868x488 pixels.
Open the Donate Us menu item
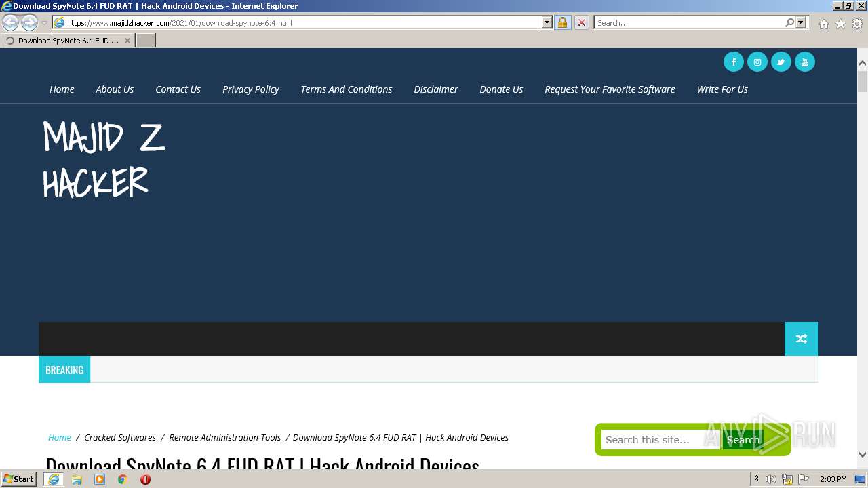click(x=501, y=89)
